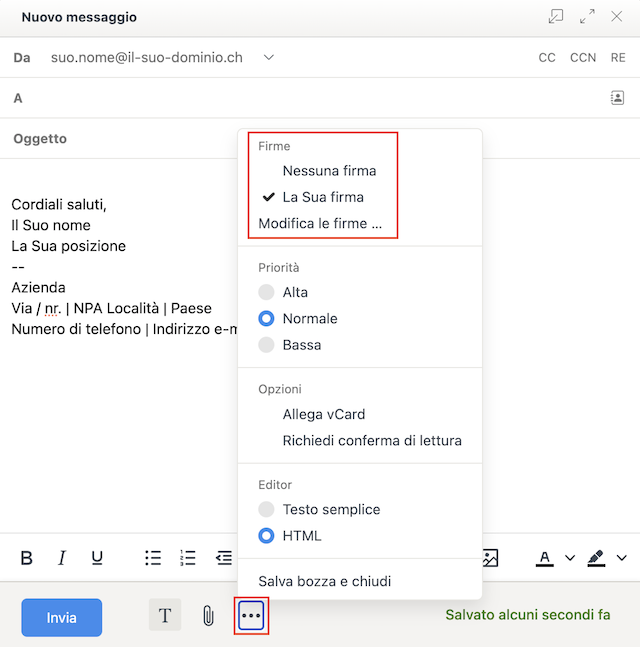640x647 pixels.
Task: Insert an image into the message
Action: [x=490, y=558]
